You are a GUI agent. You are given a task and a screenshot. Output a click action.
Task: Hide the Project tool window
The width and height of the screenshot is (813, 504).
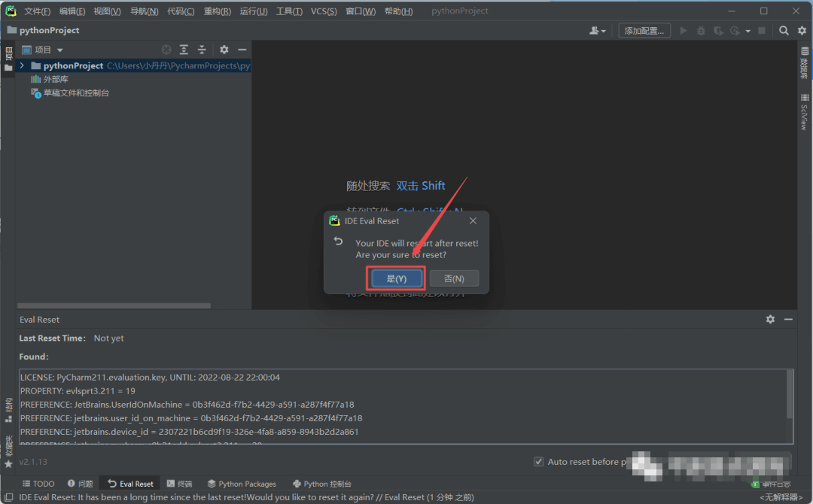[x=242, y=50]
